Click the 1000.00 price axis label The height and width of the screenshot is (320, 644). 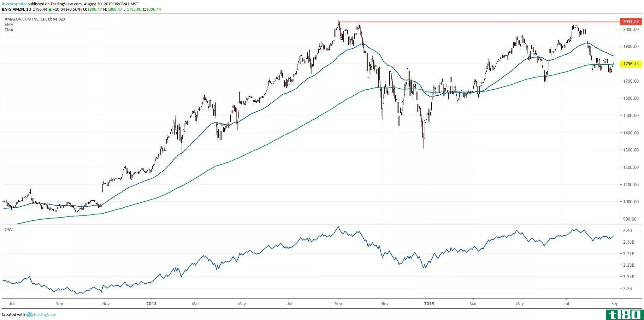click(x=631, y=202)
